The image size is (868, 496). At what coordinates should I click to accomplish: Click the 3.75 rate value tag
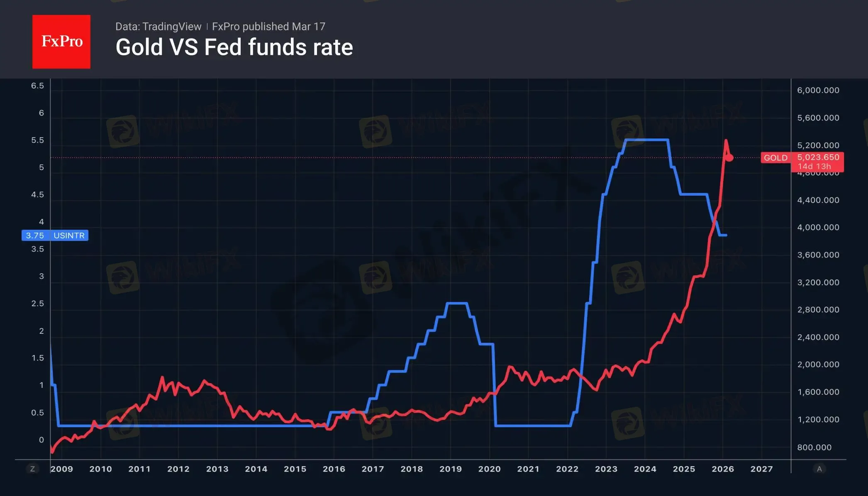click(35, 236)
